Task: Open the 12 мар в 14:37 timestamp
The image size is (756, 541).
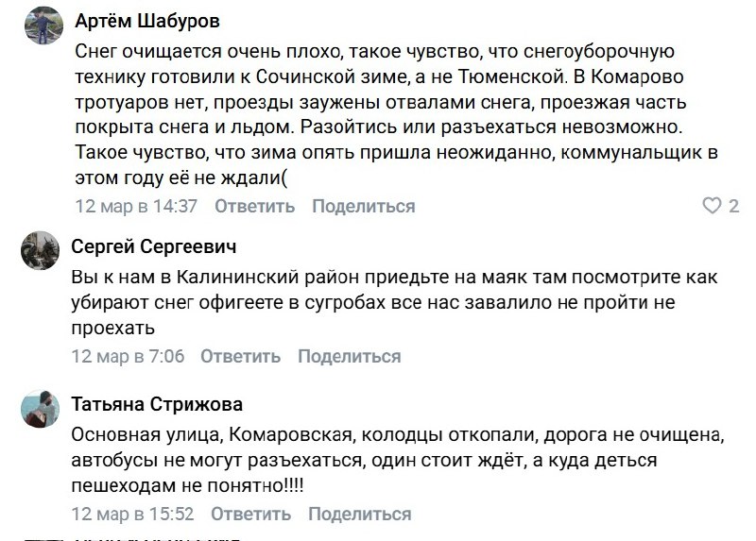Action: pyautogui.click(x=135, y=206)
